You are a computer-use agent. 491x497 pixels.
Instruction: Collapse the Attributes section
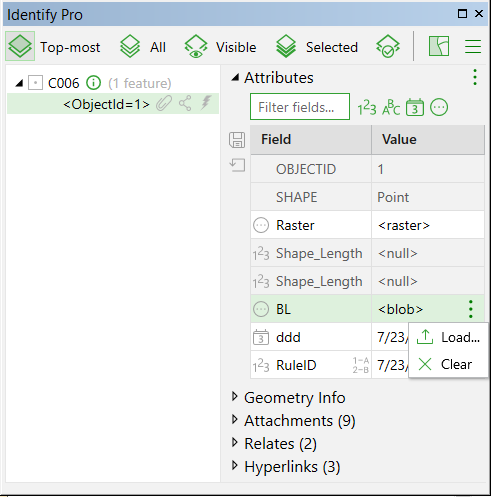click(x=235, y=78)
